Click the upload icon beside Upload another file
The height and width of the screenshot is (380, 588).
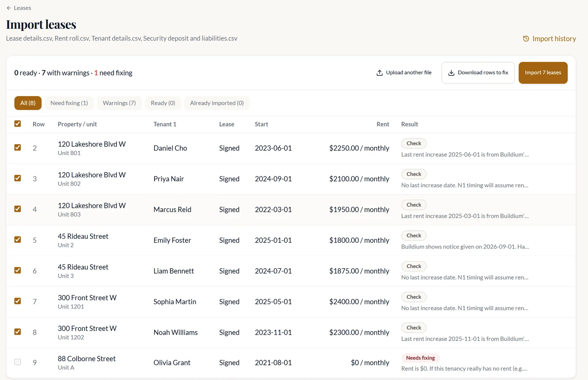point(380,73)
